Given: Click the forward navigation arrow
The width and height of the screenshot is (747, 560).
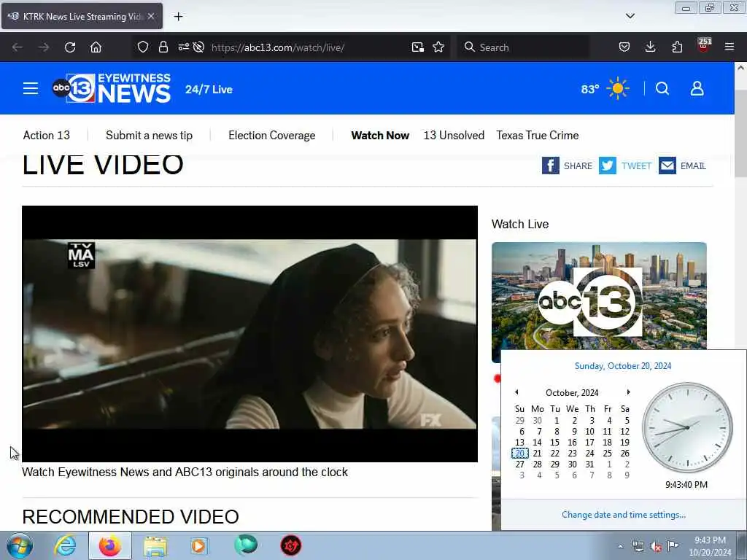Looking at the screenshot, I should (x=44, y=47).
